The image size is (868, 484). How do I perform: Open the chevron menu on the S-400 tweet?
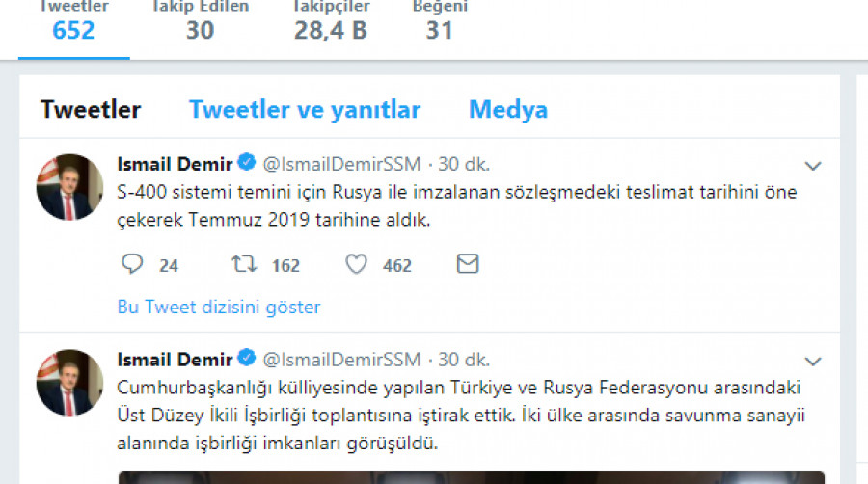[813, 165]
